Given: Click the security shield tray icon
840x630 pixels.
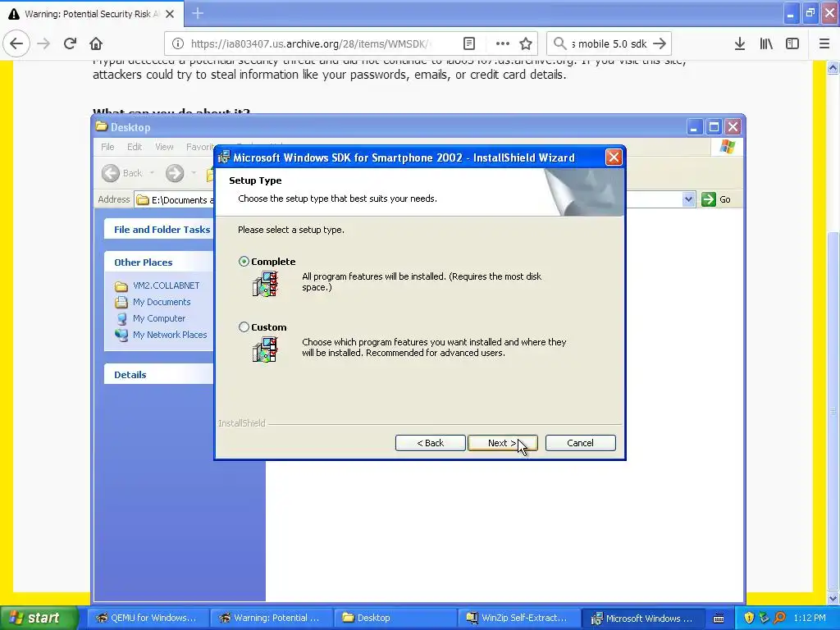Looking at the screenshot, I should click(749, 618).
